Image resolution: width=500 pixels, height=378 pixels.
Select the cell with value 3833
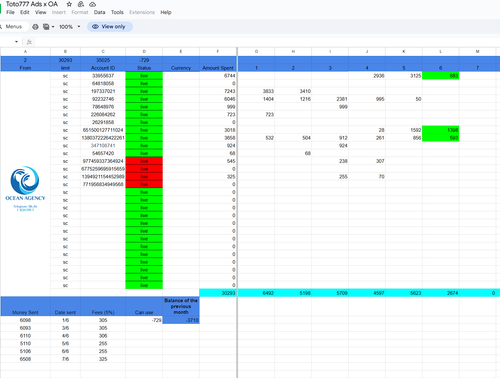tap(256, 91)
